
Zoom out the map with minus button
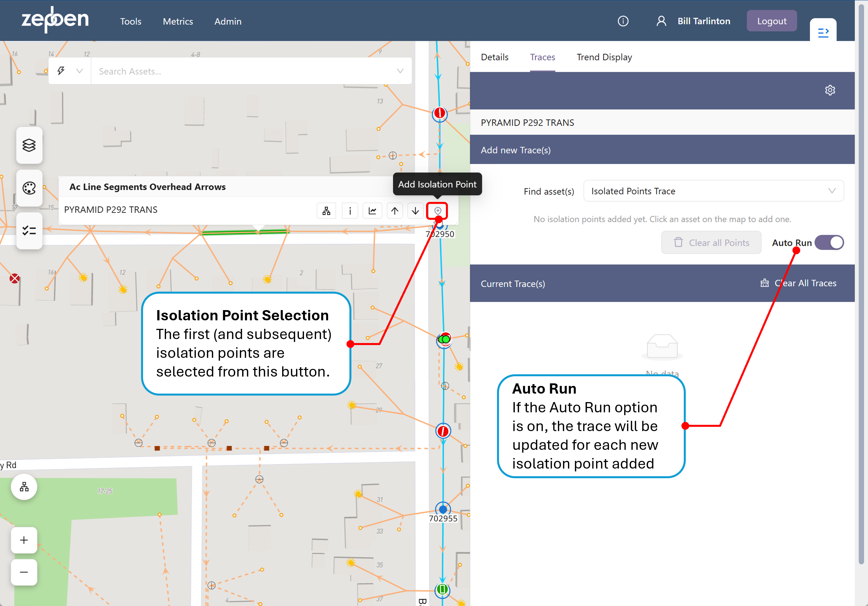click(24, 572)
